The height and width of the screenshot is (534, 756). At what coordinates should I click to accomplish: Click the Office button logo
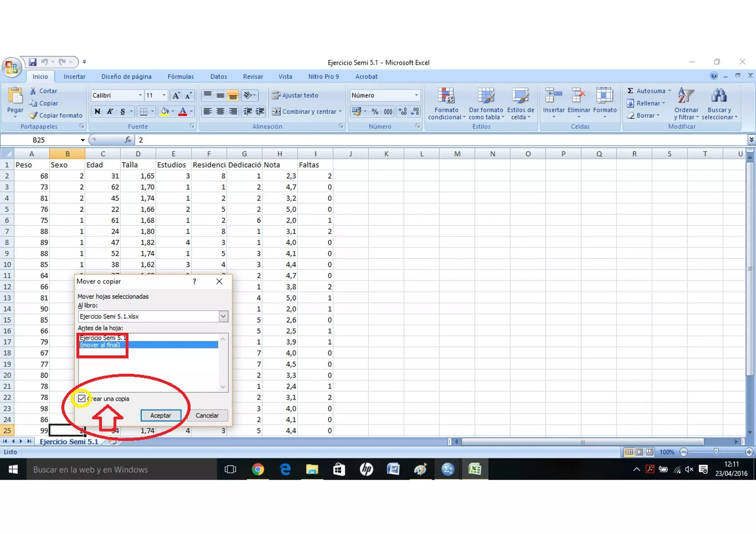[x=12, y=68]
